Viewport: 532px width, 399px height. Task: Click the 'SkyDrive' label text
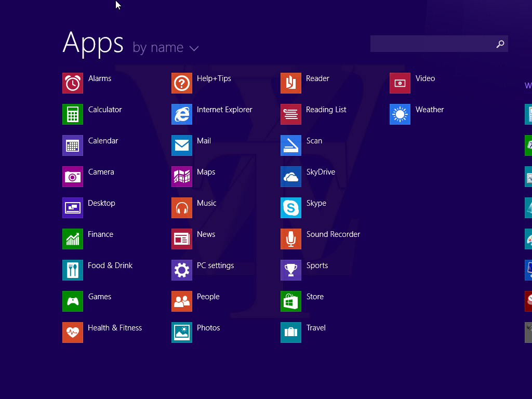[x=321, y=172]
